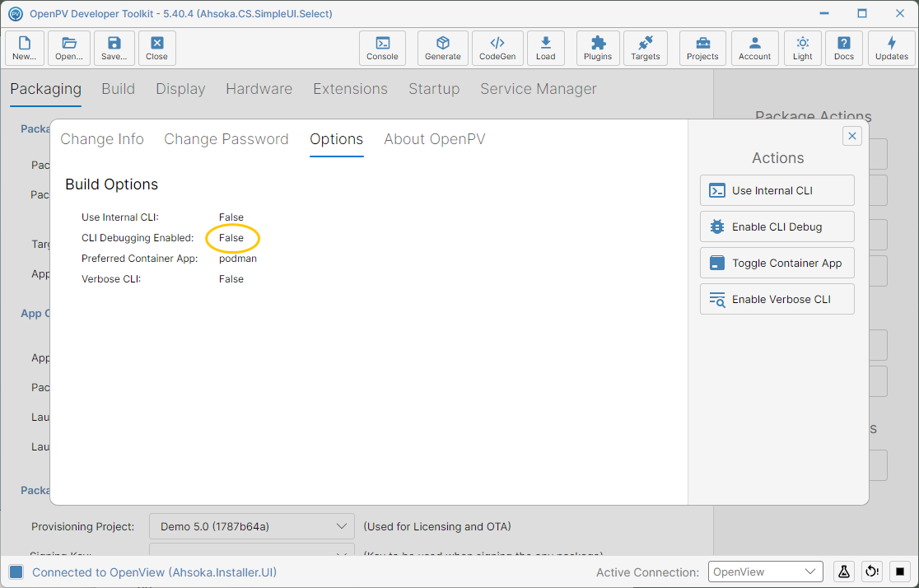Open the CodeGen tool
The height and width of the screenshot is (588, 919).
497,48
